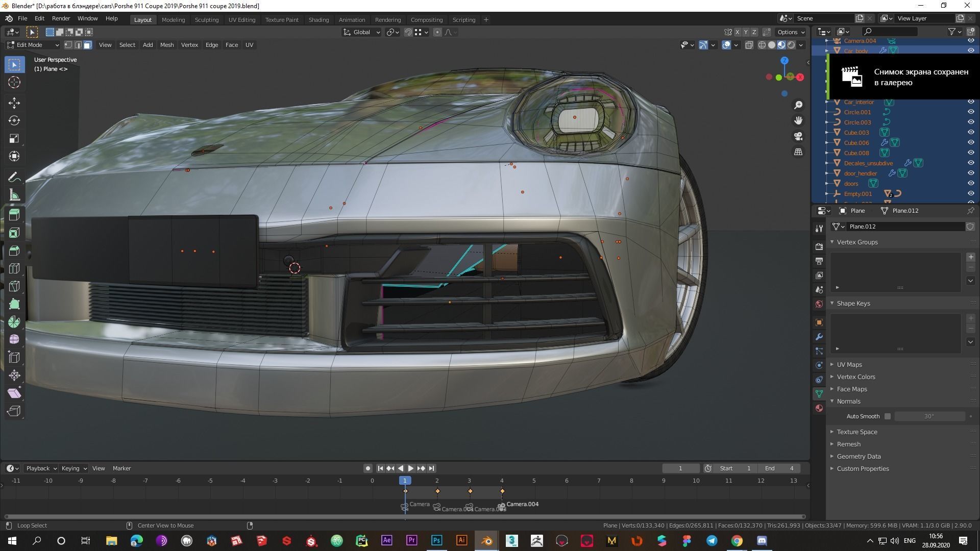Viewport: 980px width, 551px height.
Task: Adjust Auto Smooth angle 30° field
Action: 929,416
